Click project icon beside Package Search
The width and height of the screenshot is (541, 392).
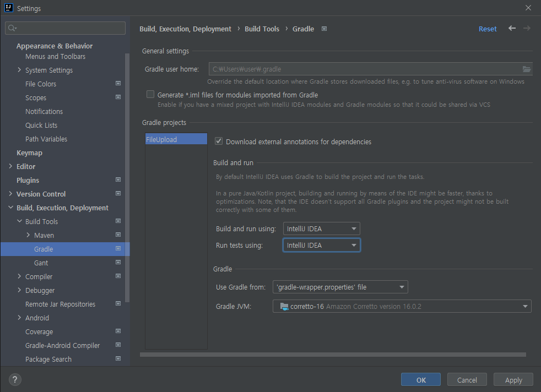[x=118, y=359]
